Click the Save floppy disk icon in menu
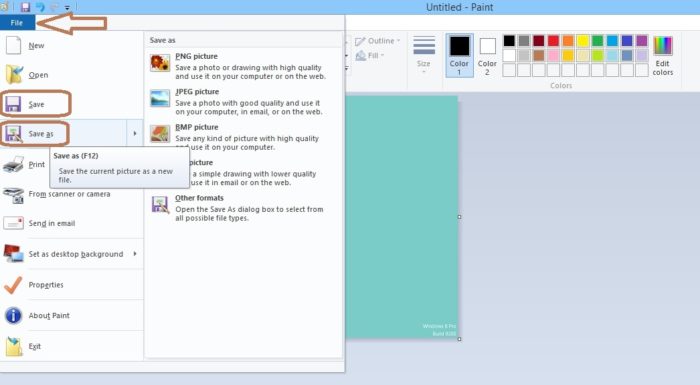This screenshot has height=385, width=700. pyautogui.click(x=13, y=104)
